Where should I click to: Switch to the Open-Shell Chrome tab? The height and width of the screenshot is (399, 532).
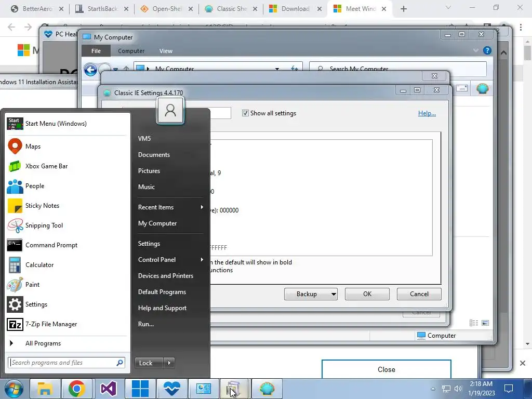[x=167, y=9]
